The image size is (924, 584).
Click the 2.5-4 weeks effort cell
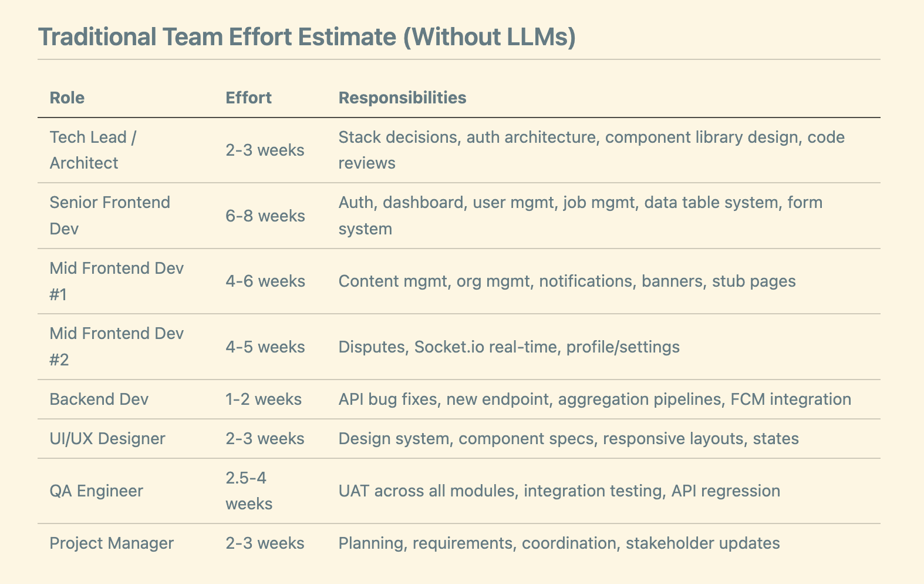[x=249, y=491]
